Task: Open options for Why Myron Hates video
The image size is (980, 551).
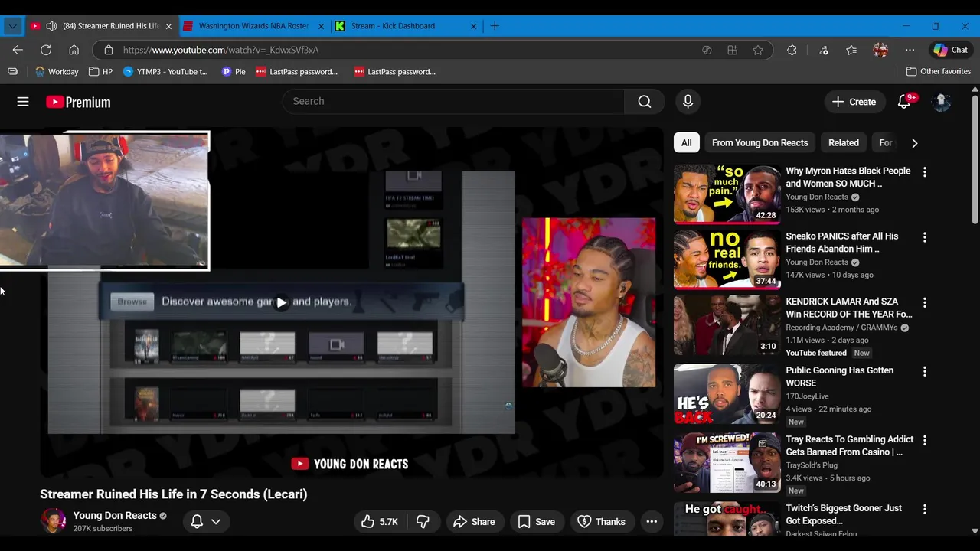Action: point(924,172)
